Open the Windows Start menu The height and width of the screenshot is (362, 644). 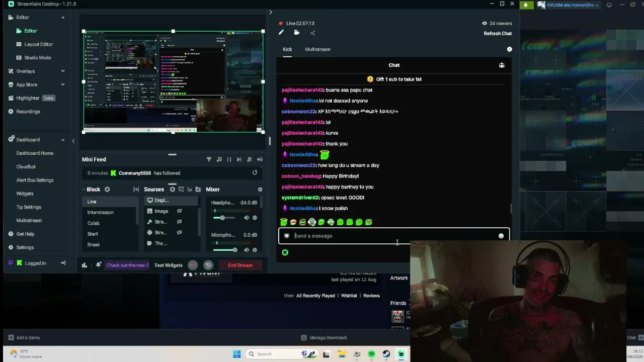[x=236, y=354]
